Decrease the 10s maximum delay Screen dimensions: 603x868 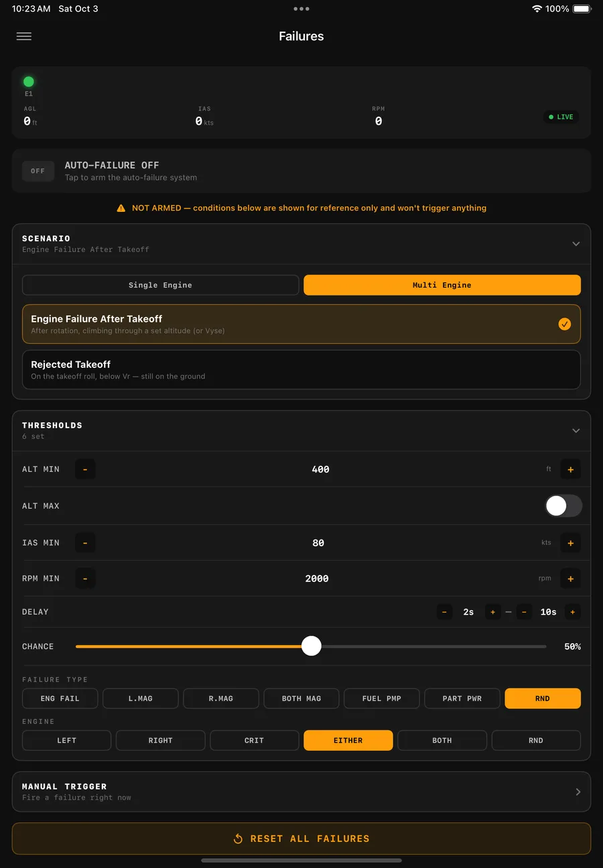coord(525,612)
